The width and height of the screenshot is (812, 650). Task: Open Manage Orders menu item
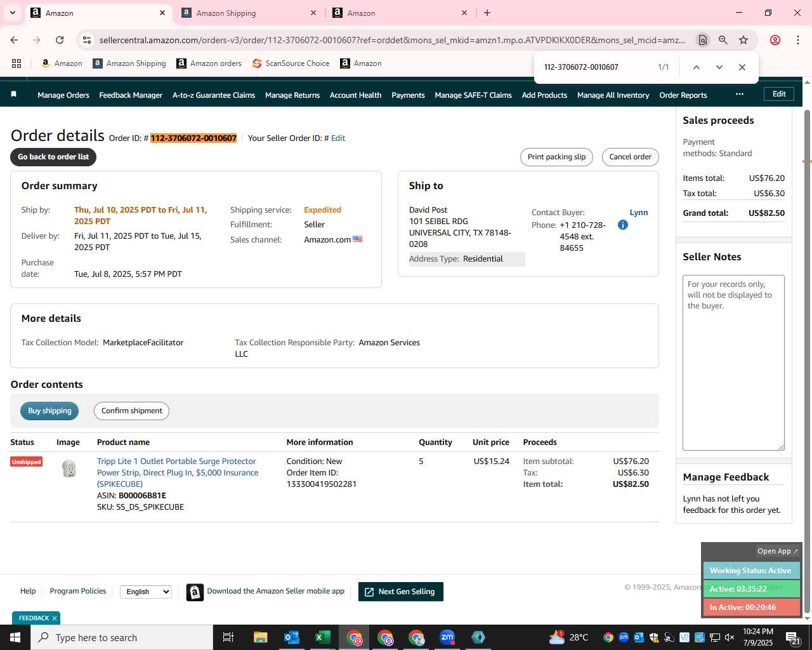[x=63, y=95]
